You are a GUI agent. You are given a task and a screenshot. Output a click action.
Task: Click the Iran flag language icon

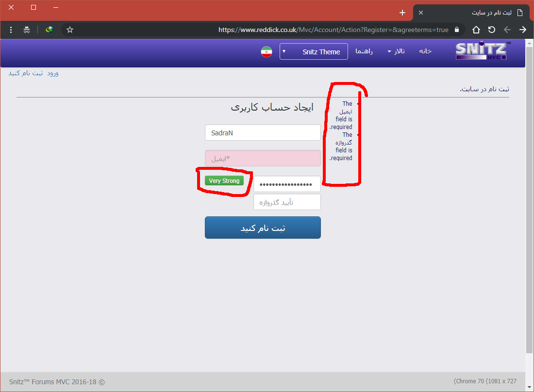pyautogui.click(x=266, y=52)
